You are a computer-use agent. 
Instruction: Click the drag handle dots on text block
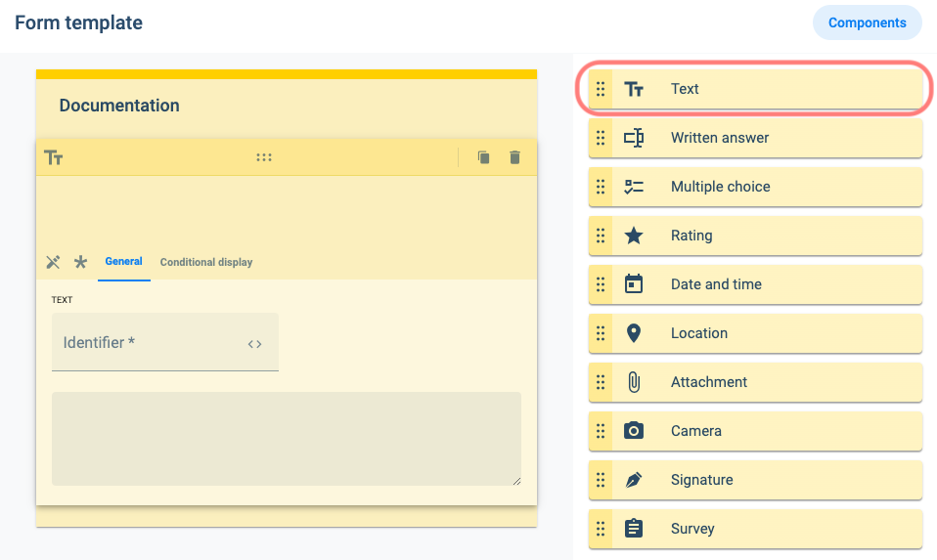coord(264,157)
